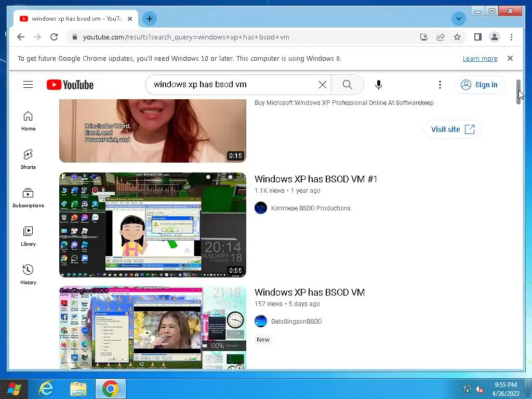532x399 pixels.
Task: Open Library in the sidebar
Action: tap(28, 236)
